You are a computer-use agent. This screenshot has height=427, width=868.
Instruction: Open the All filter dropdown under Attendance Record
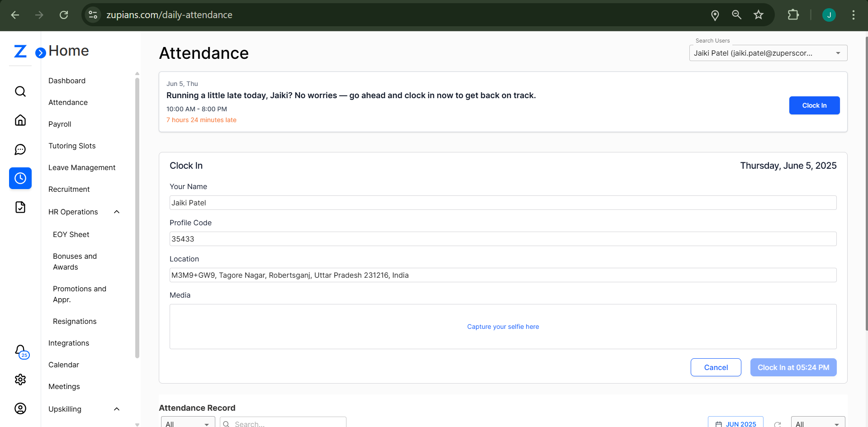(188, 423)
